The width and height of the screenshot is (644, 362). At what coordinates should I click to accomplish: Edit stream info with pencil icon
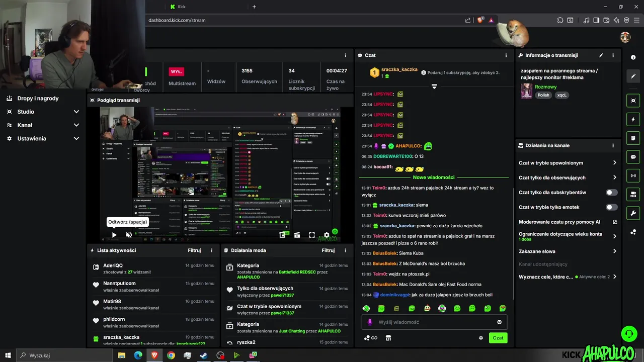click(x=601, y=55)
